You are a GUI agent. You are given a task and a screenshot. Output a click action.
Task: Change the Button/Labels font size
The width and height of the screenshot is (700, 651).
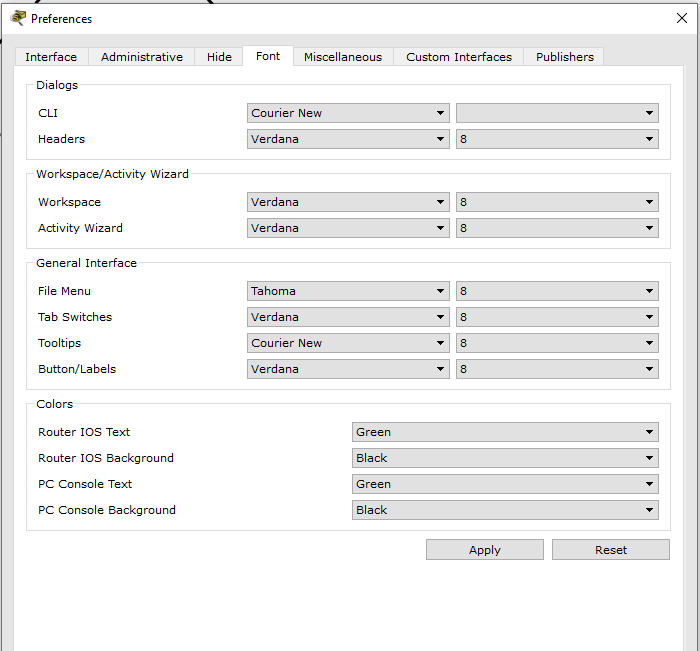(x=557, y=369)
